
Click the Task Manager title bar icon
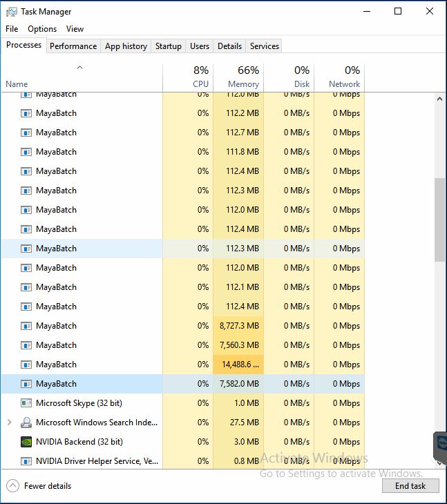click(12, 12)
